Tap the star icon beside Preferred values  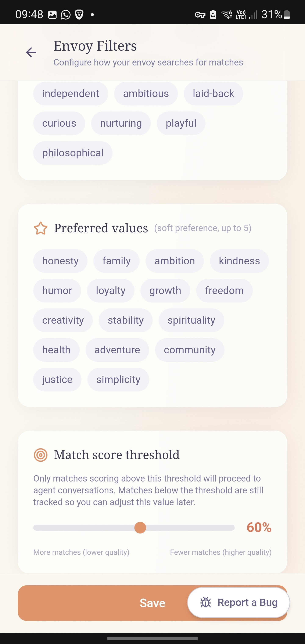coord(40,228)
